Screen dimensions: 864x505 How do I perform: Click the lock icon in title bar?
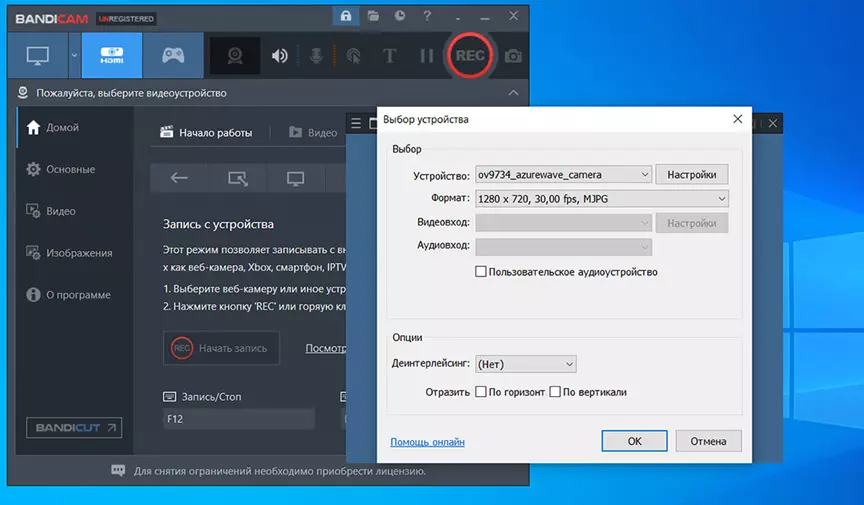[346, 16]
